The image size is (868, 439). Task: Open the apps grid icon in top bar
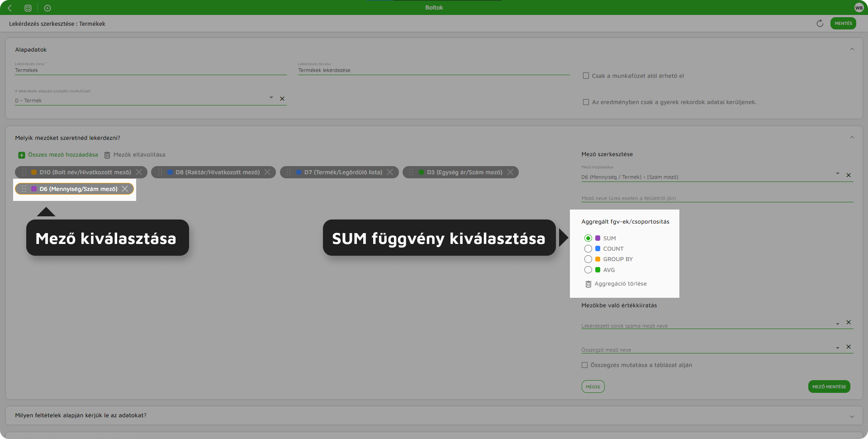tap(28, 8)
